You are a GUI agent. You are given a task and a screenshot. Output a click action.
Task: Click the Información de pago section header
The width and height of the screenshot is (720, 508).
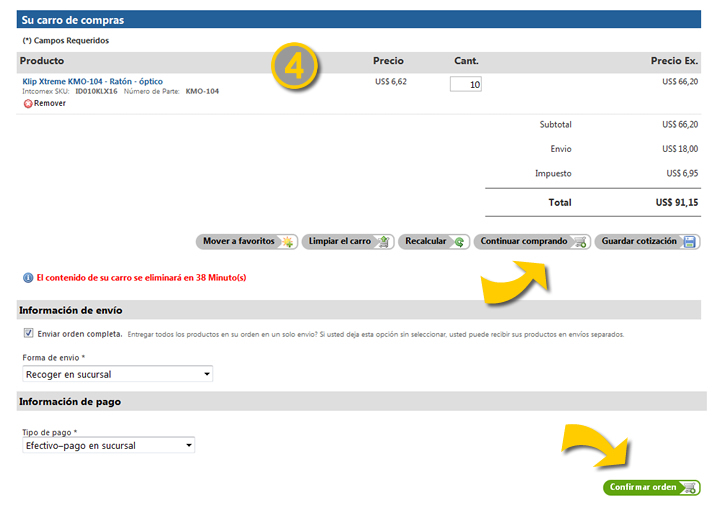coord(68,401)
